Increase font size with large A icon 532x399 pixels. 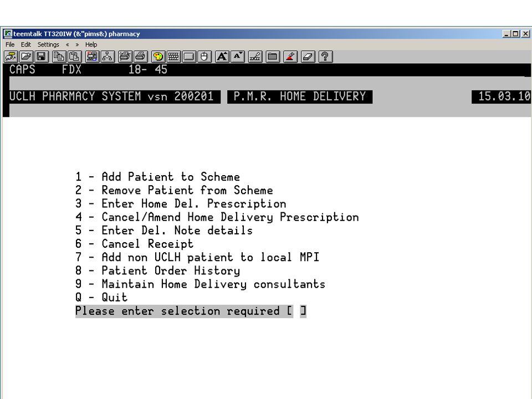coord(222,57)
